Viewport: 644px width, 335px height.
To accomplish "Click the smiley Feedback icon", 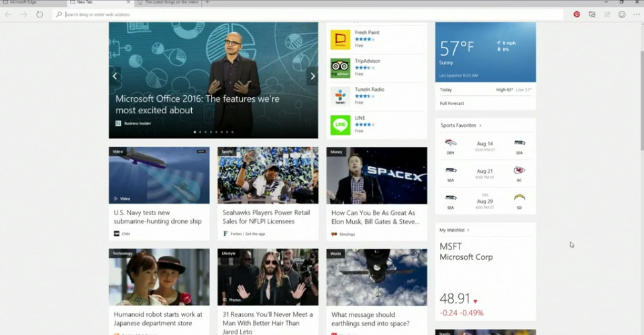I will pyautogui.click(x=622, y=14).
